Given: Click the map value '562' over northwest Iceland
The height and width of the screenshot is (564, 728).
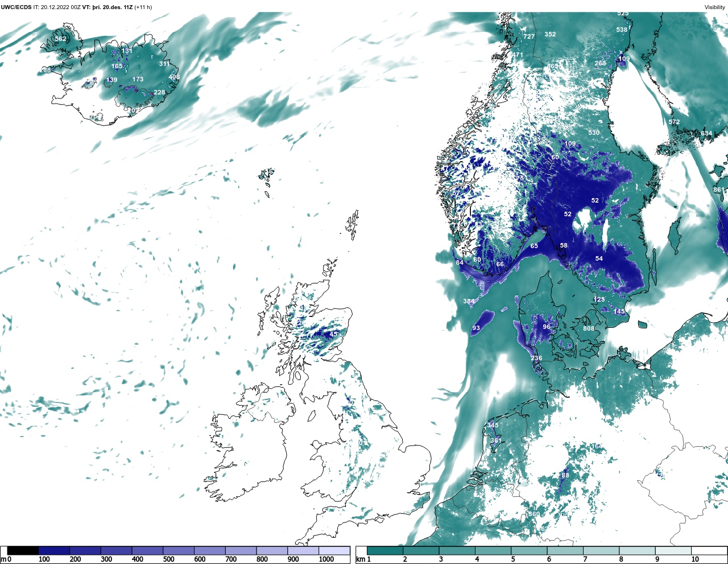Looking at the screenshot, I should click(x=60, y=39).
